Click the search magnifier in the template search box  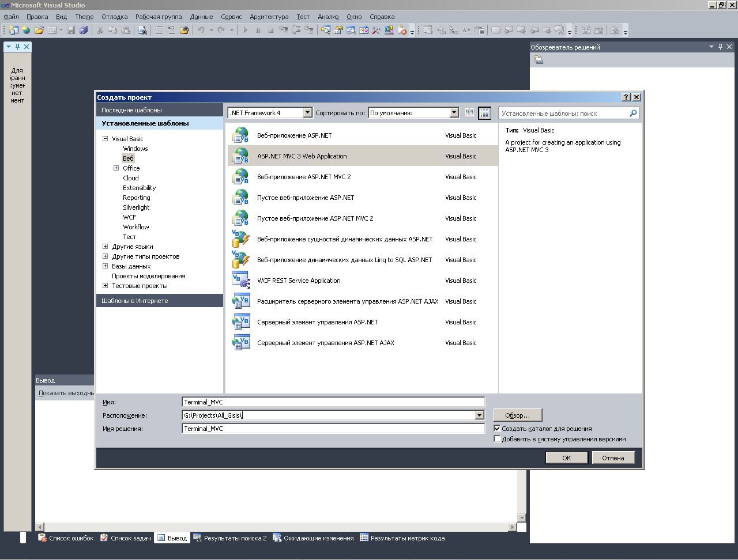coord(633,113)
